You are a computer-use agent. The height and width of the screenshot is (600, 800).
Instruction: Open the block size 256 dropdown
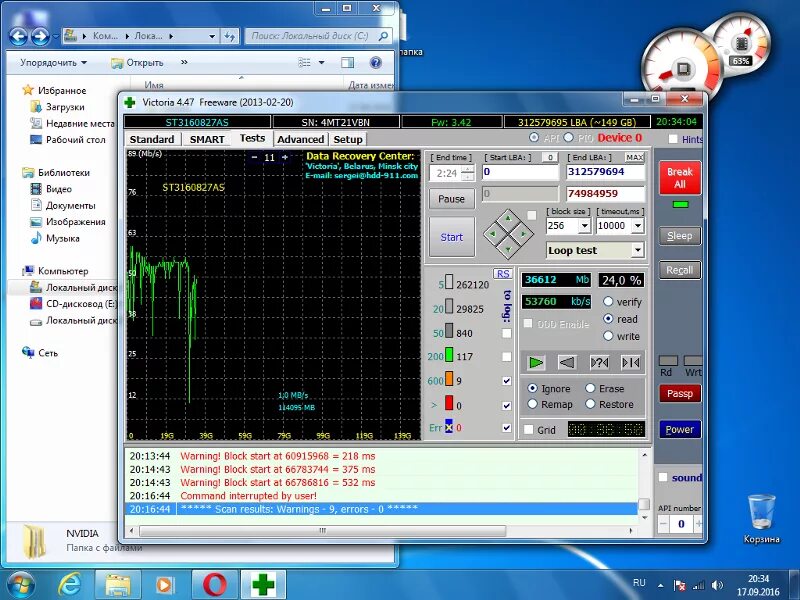(584, 226)
